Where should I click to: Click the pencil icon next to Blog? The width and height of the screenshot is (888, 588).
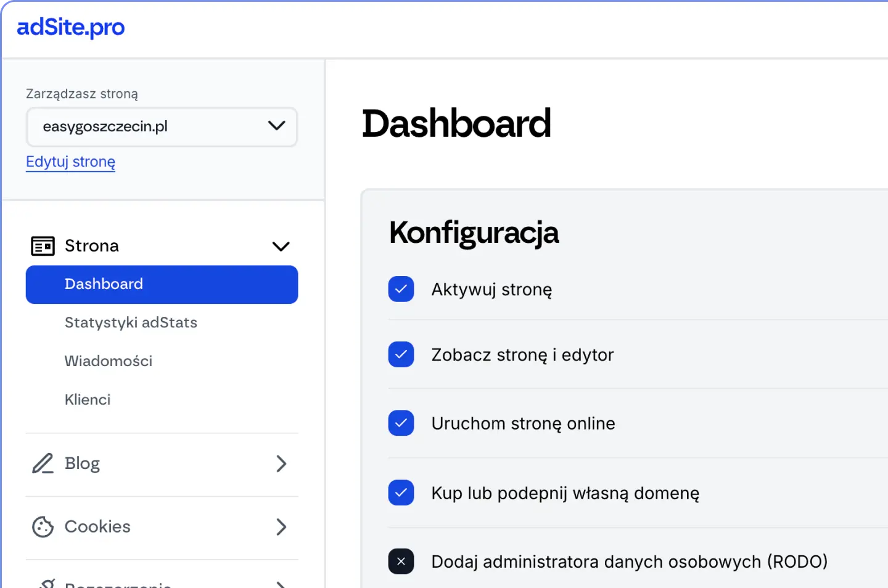click(42, 463)
